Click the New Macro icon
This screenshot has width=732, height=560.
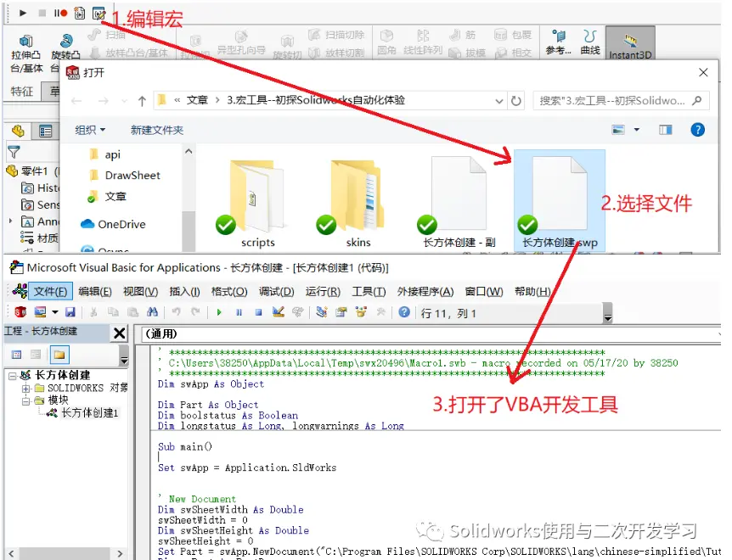tap(80, 13)
